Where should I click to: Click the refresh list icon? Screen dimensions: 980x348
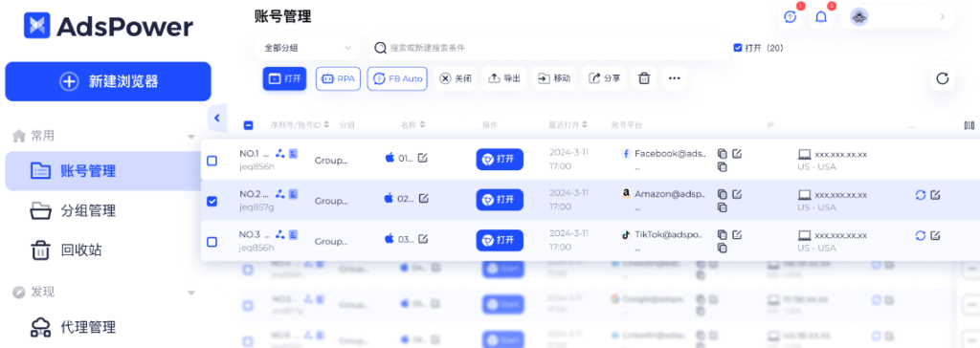[x=943, y=78]
